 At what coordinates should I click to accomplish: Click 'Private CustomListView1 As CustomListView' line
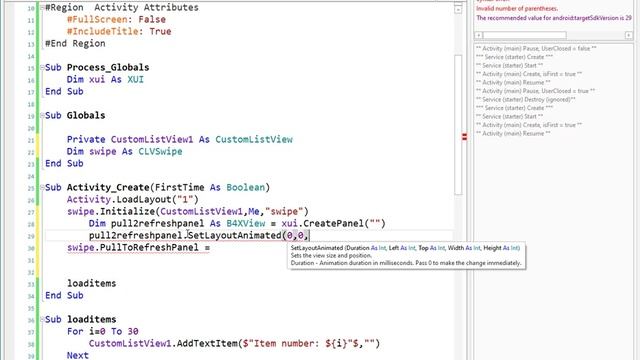pyautogui.click(x=180, y=140)
